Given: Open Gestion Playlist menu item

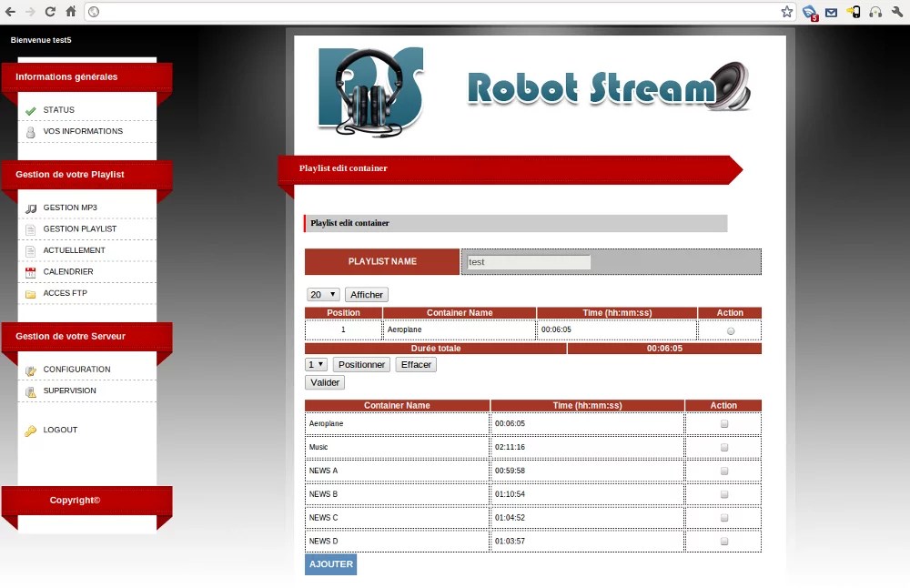Looking at the screenshot, I should 80,229.
